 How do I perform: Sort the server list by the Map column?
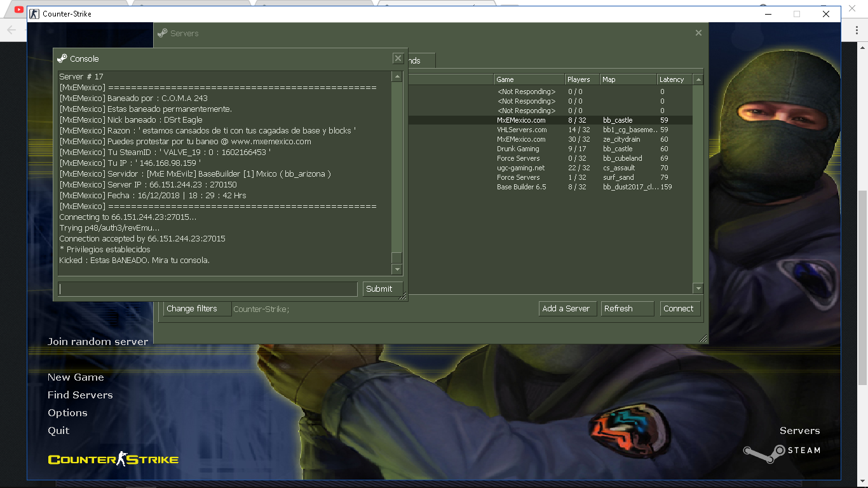pos(628,79)
